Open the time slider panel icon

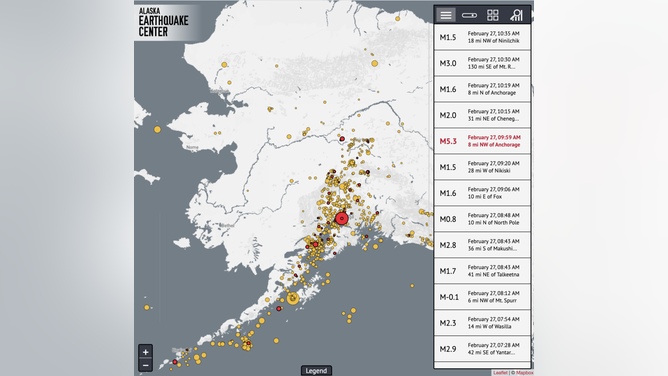(x=469, y=15)
